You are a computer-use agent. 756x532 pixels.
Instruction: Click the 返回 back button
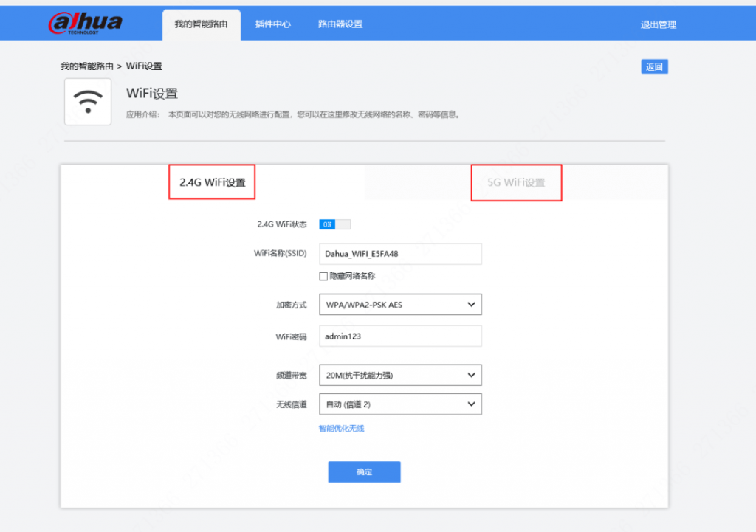coord(653,66)
